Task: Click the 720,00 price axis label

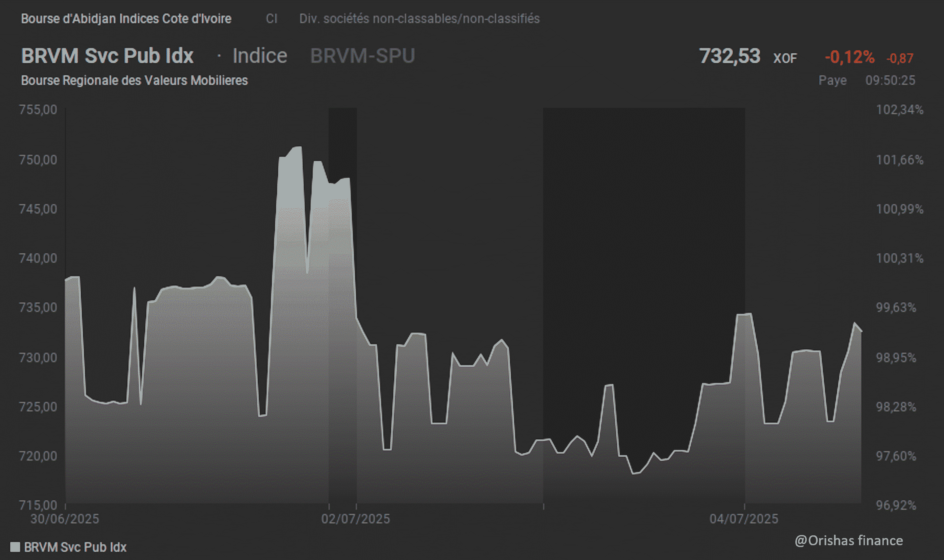Action: coord(38,456)
